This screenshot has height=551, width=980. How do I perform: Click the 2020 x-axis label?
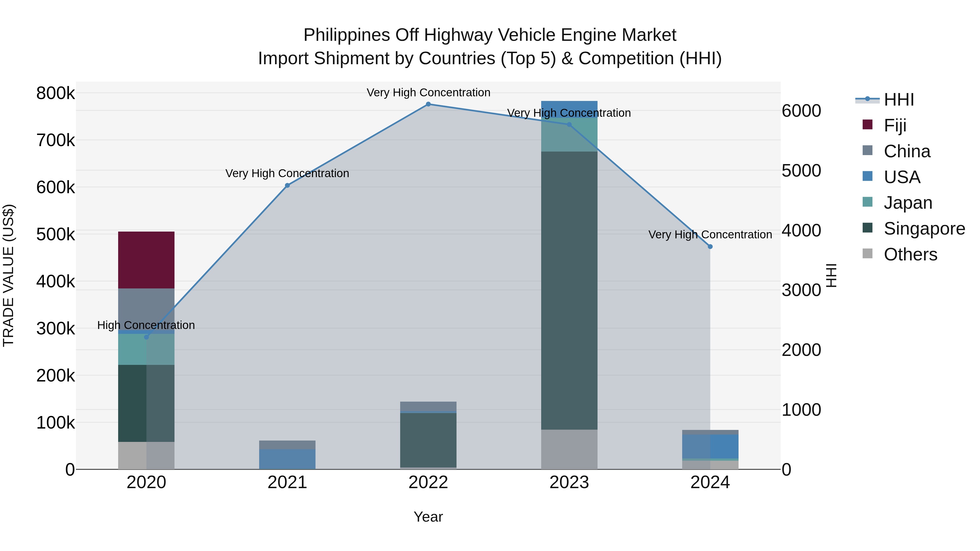pyautogui.click(x=146, y=482)
